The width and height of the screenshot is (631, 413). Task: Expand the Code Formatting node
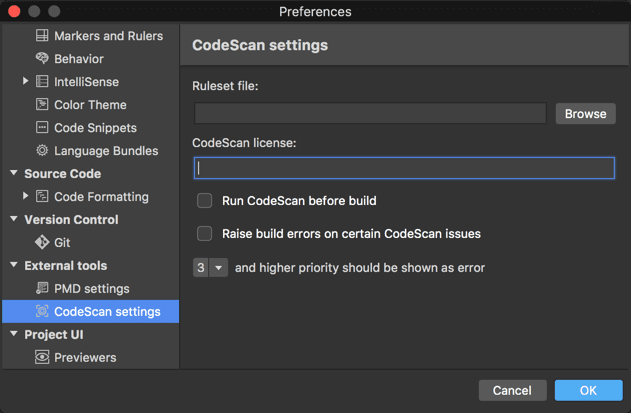click(x=25, y=196)
